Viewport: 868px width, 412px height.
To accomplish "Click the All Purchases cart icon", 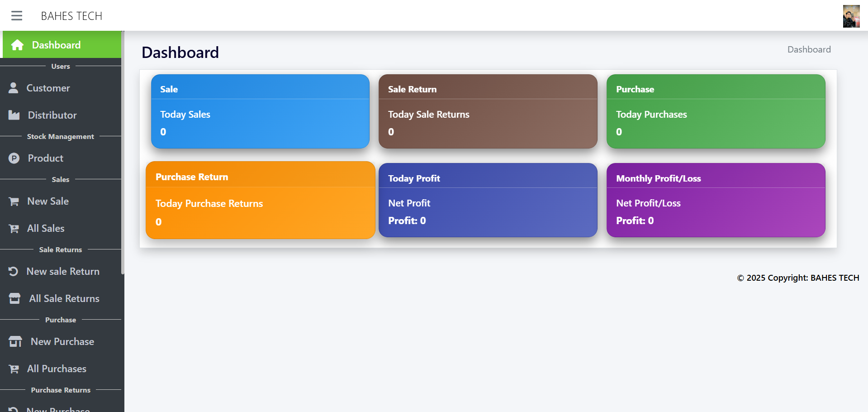I will pyautogui.click(x=14, y=369).
